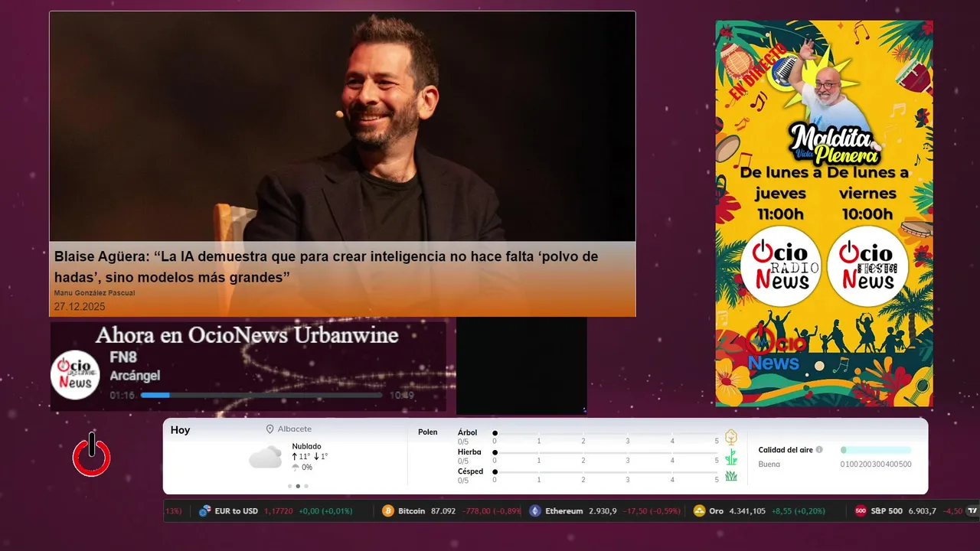Click the elapsed time 01:16
Viewport: 980px width, 551px height.
coord(122,396)
